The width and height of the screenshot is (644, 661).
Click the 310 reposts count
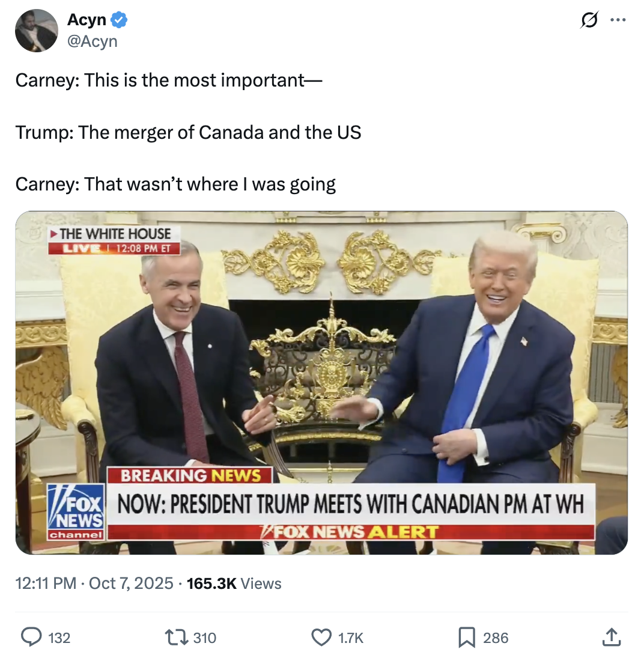[205, 638]
